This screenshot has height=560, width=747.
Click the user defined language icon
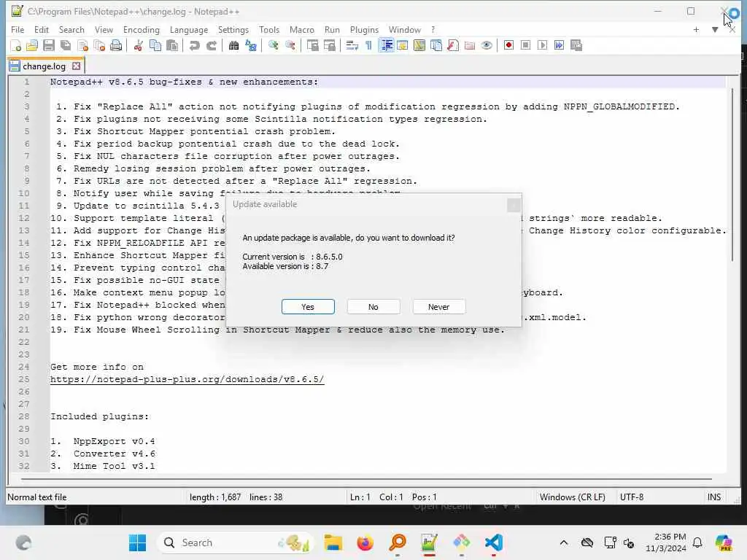click(x=403, y=46)
